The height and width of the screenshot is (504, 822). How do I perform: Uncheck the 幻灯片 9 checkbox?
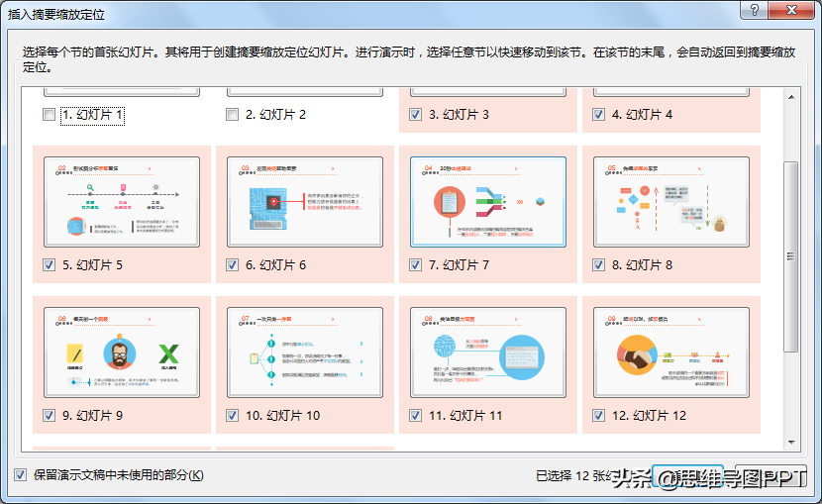click(x=49, y=416)
